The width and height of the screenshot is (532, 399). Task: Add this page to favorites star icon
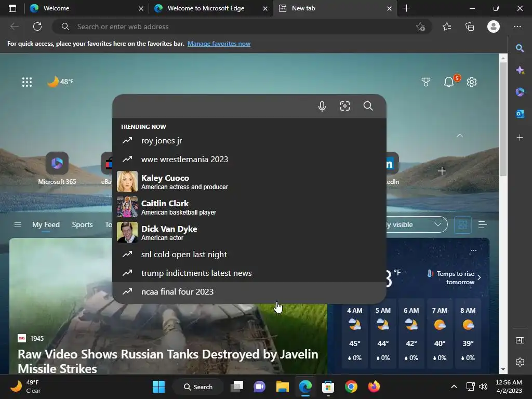click(420, 27)
